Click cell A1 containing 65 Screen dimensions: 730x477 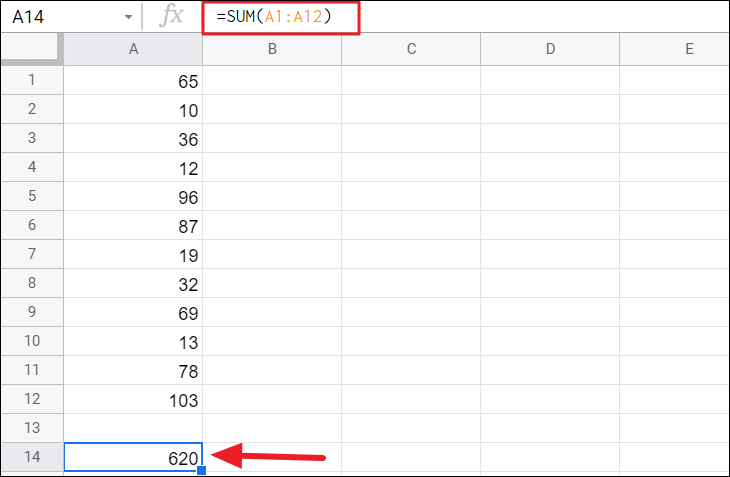pos(133,81)
